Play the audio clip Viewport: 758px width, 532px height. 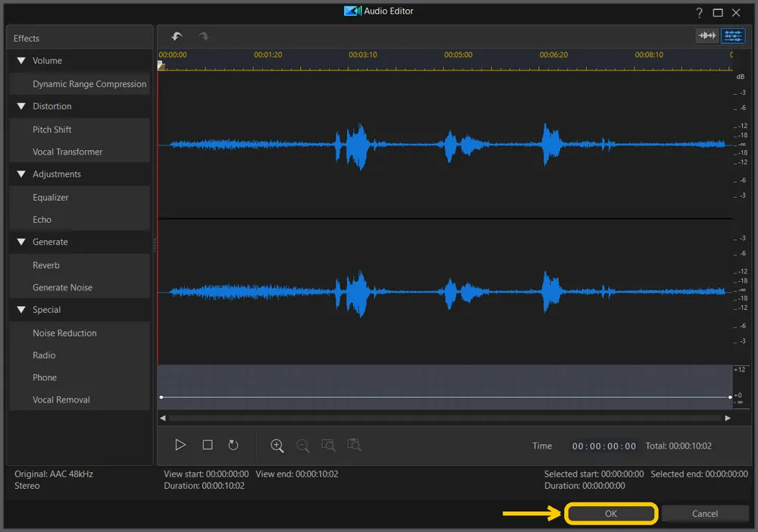coord(180,445)
